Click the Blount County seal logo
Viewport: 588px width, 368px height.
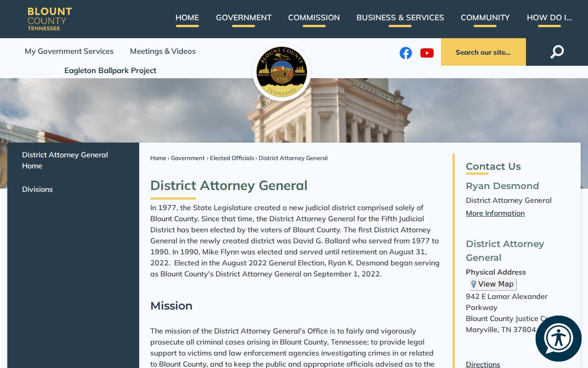(x=282, y=72)
